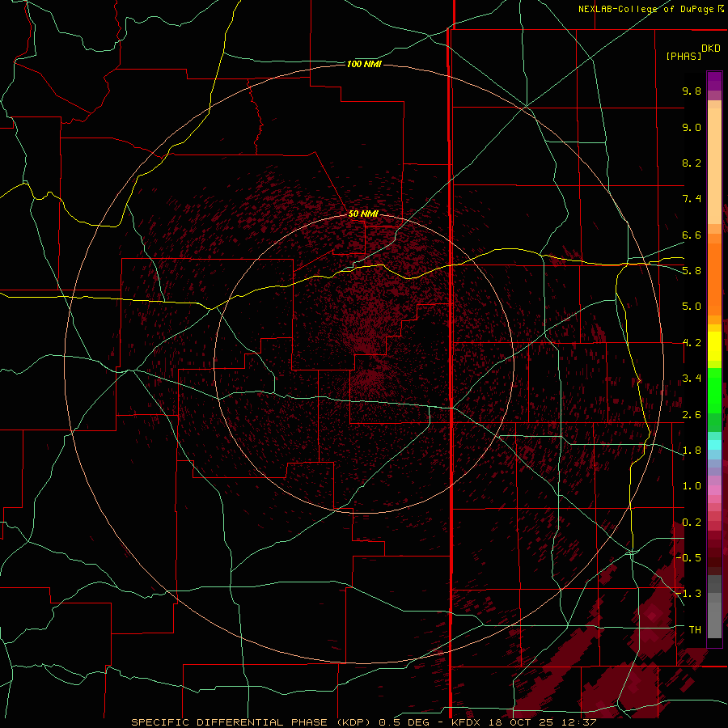The width and height of the screenshot is (728, 728).
Task: Pick the 8.2 value on the scale
Action: 692,163
